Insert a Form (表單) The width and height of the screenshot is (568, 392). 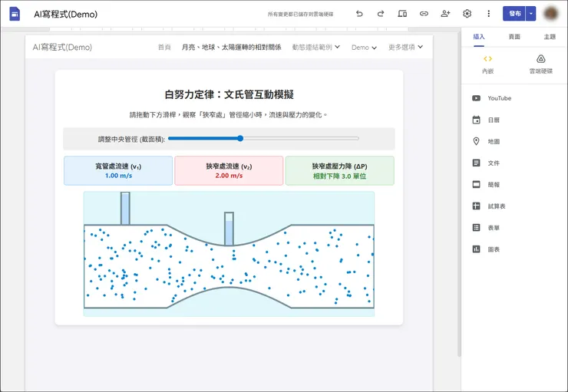click(486, 228)
